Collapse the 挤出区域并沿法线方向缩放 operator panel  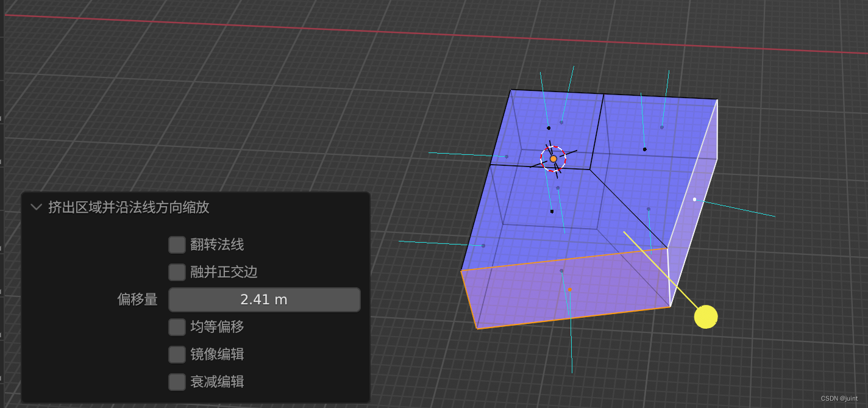click(36, 207)
